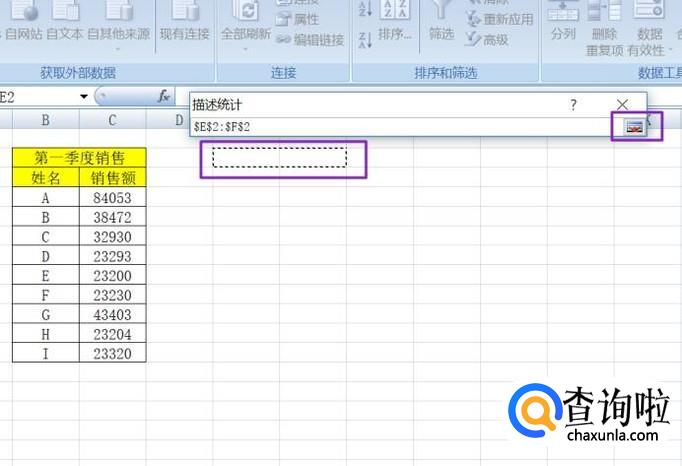Viewport: 682px width, 466px height.
Task: Click the sort ascending A-Z icon
Action: point(363,10)
